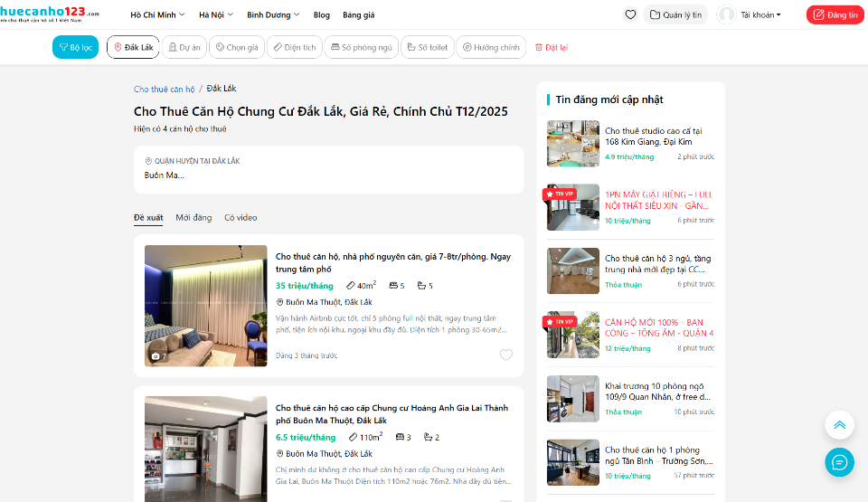Screen dimensions: 868x502
Task: Open Hoàng Anh Gia Lai listing thumbnail
Action: (x=206, y=449)
